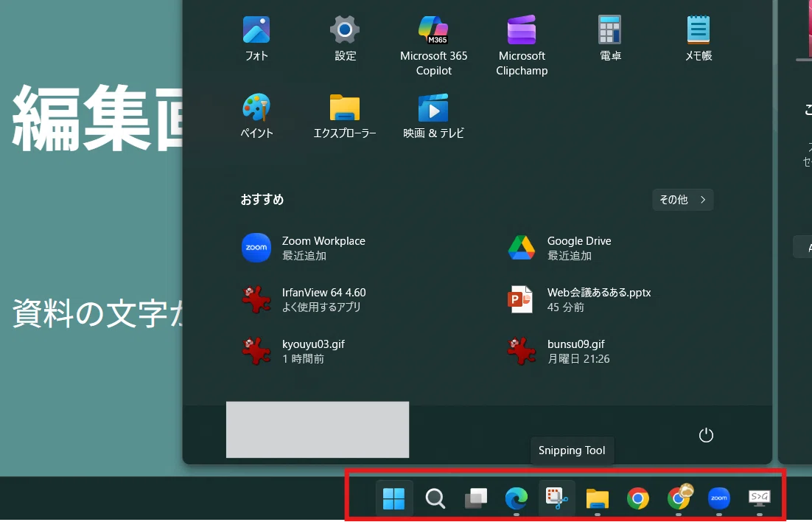Launch Microsoft Clipchamp
This screenshot has height=522, width=812.
click(x=522, y=46)
